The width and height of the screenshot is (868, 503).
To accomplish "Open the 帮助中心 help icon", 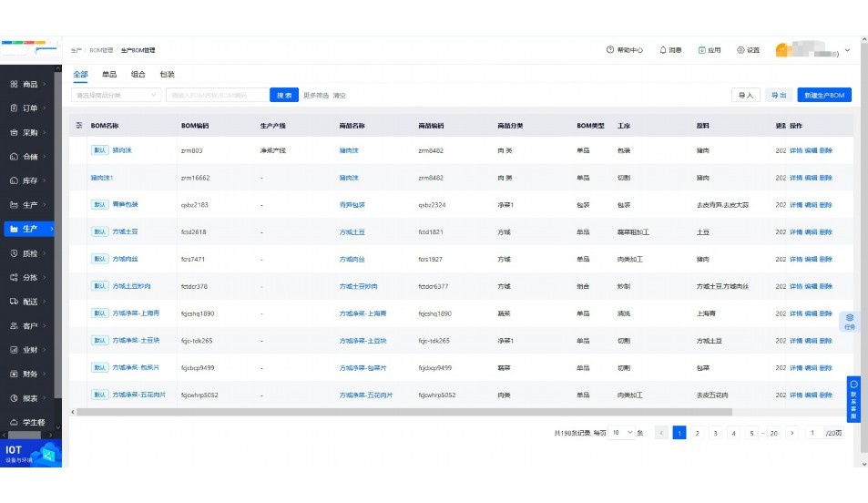I will (610, 50).
